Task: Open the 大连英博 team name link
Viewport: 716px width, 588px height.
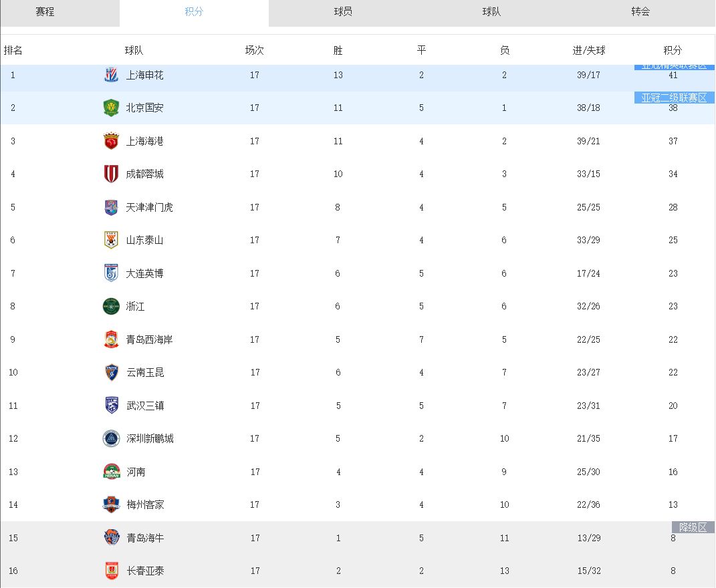Action: (145, 273)
